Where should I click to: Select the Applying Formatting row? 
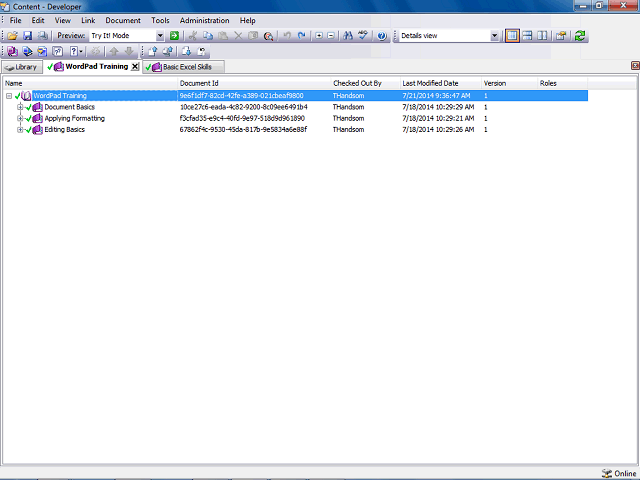point(295,118)
